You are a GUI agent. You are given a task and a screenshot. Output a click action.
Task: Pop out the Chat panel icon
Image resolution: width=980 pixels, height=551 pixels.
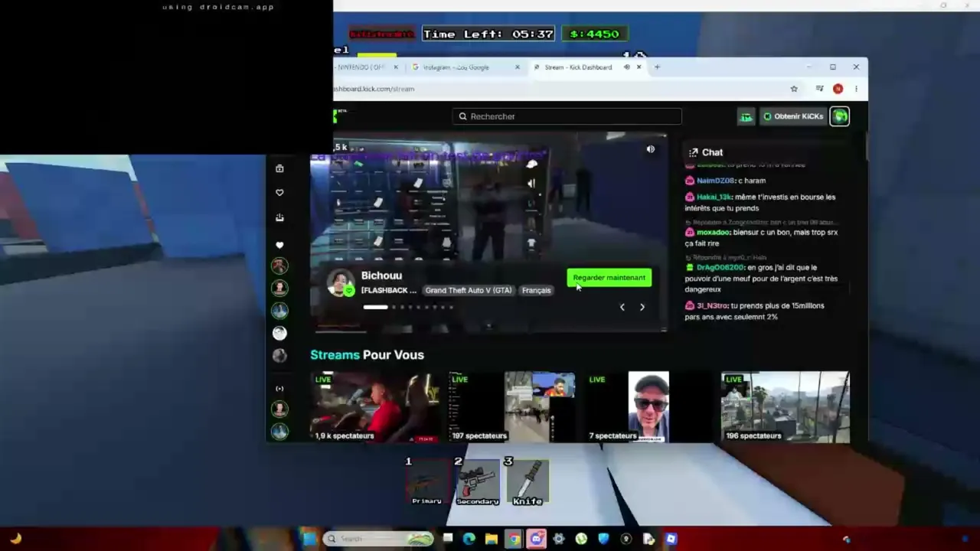[693, 152]
